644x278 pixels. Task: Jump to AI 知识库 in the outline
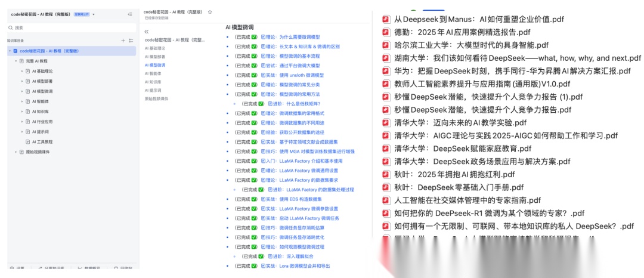[153, 82]
